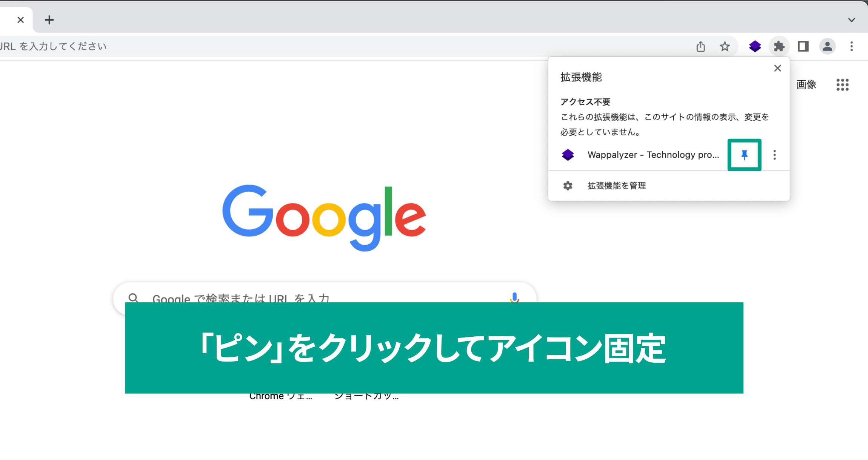
Task: Open the Google apps grid icon
Action: [842, 85]
